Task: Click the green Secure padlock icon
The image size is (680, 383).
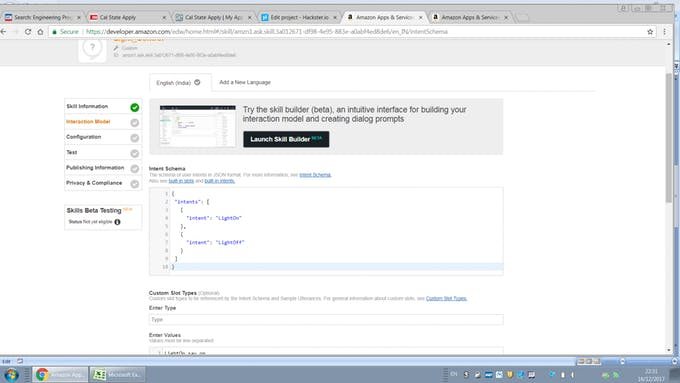Action: (x=54, y=32)
